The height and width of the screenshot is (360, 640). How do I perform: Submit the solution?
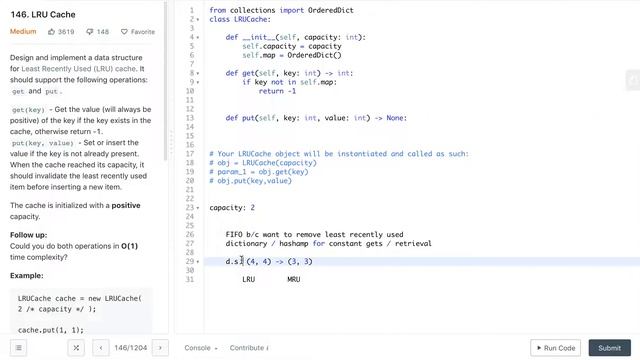click(610, 348)
